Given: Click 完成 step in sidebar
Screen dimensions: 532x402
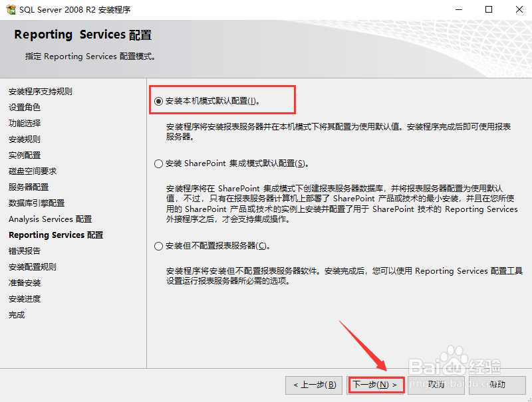Looking at the screenshot, I should [x=17, y=315].
